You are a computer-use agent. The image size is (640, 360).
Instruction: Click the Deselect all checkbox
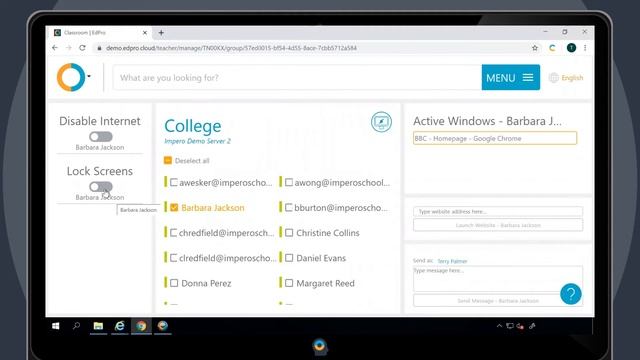(168, 160)
